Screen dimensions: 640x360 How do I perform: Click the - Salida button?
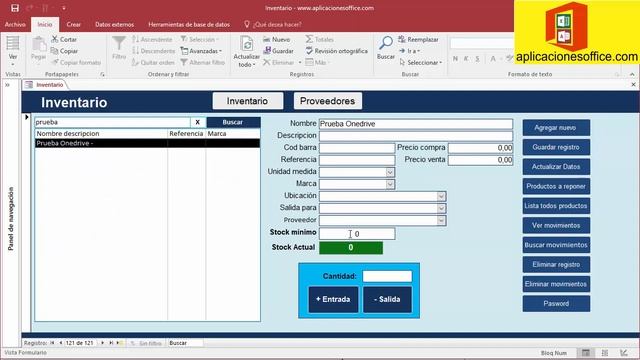pyautogui.click(x=387, y=299)
